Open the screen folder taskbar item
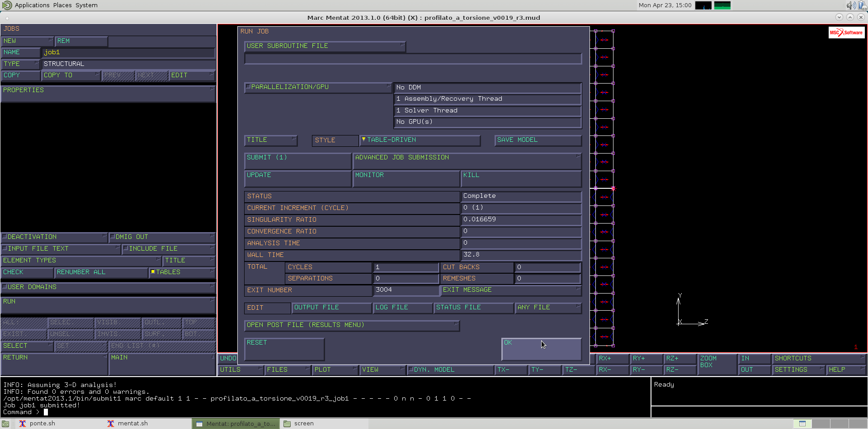 click(x=299, y=424)
